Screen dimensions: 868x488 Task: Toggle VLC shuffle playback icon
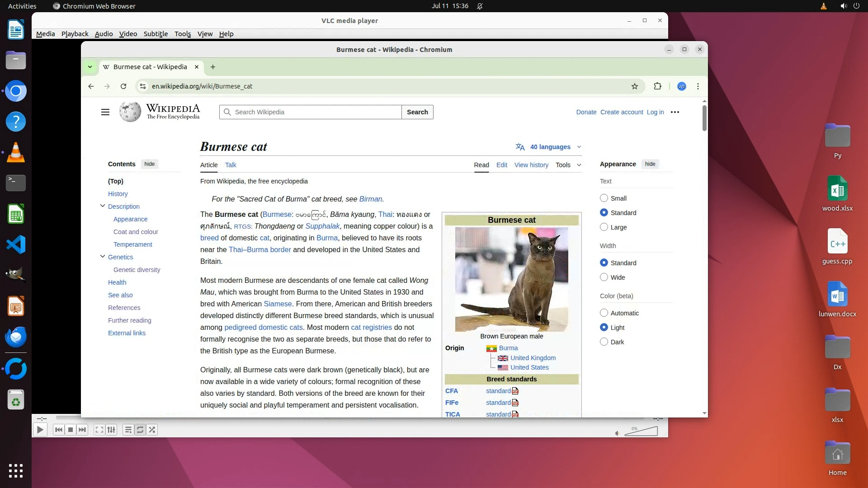click(152, 430)
